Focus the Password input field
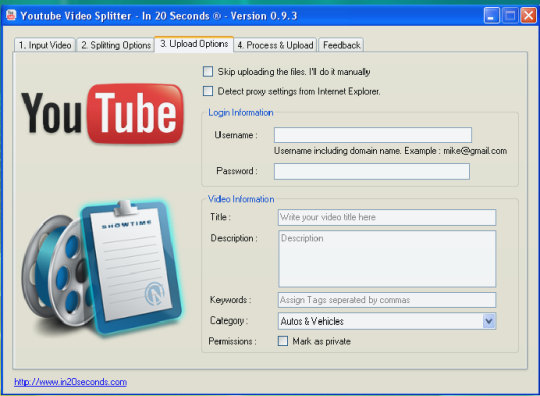 coord(372,171)
